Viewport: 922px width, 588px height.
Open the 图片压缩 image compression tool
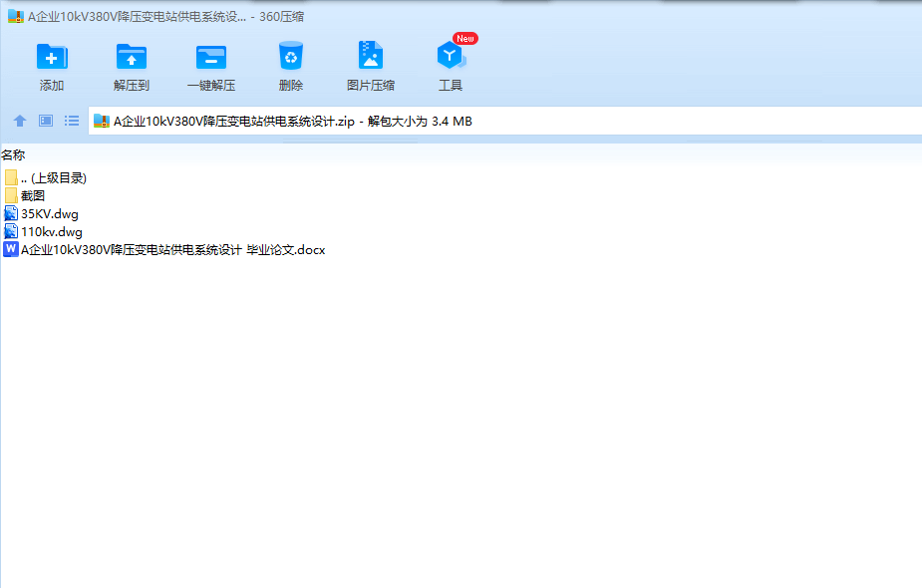pos(371,55)
